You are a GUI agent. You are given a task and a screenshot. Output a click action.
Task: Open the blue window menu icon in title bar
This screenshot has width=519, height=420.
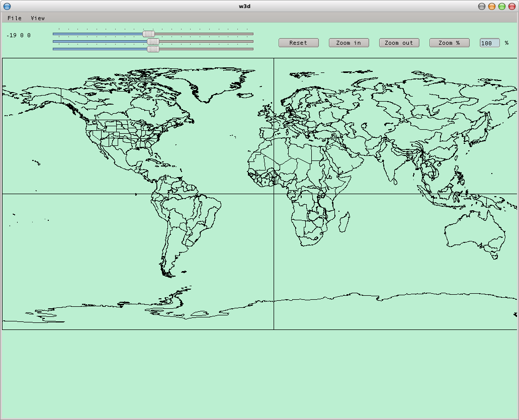click(7, 7)
